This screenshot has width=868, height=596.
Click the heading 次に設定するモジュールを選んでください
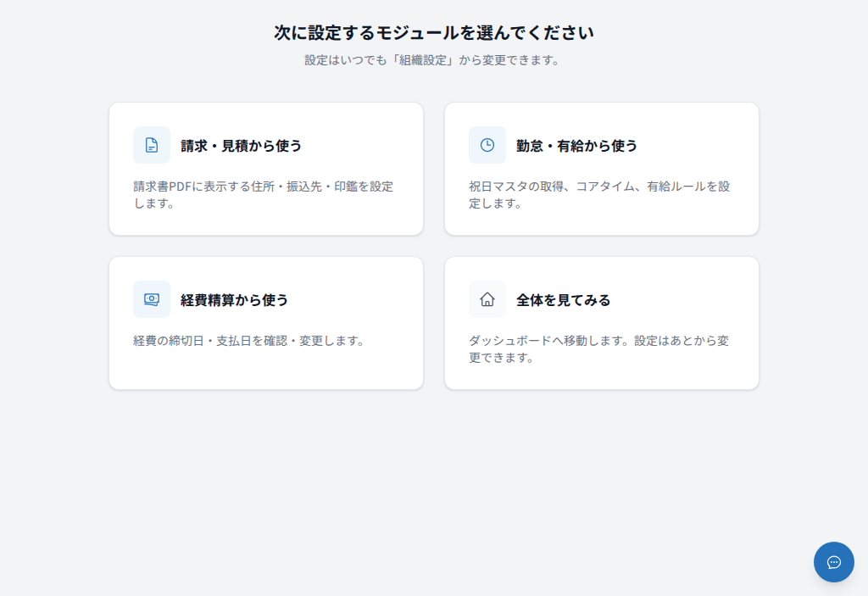pos(434,33)
